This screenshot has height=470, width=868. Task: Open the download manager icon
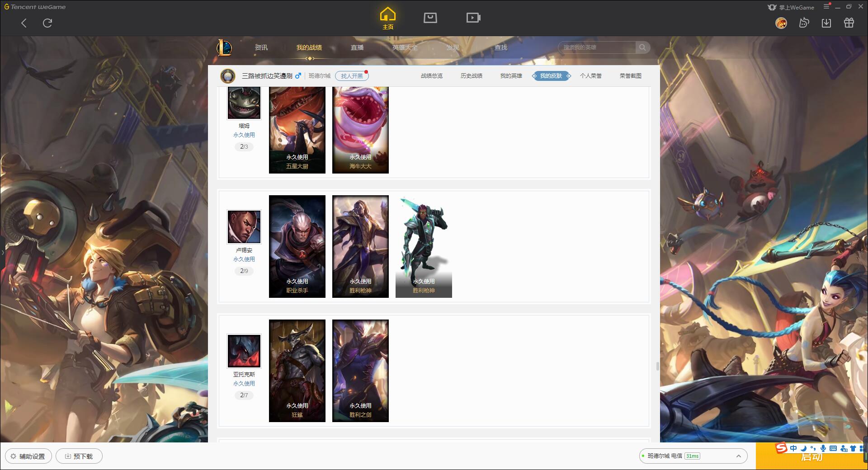[x=826, y=23]
